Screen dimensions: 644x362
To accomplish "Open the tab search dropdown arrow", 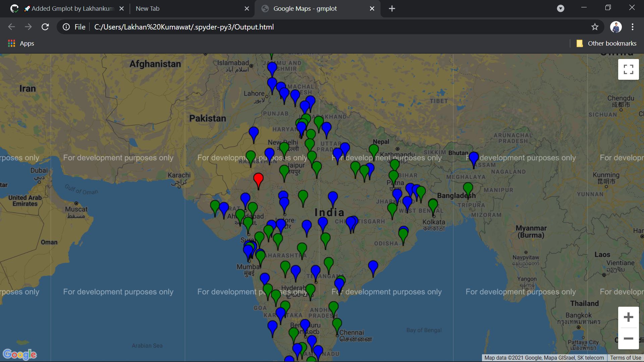I will (x=560, y=8).
